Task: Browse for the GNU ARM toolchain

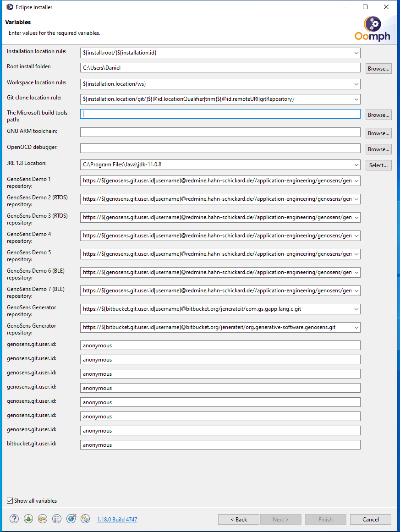Action: (378, 133)
